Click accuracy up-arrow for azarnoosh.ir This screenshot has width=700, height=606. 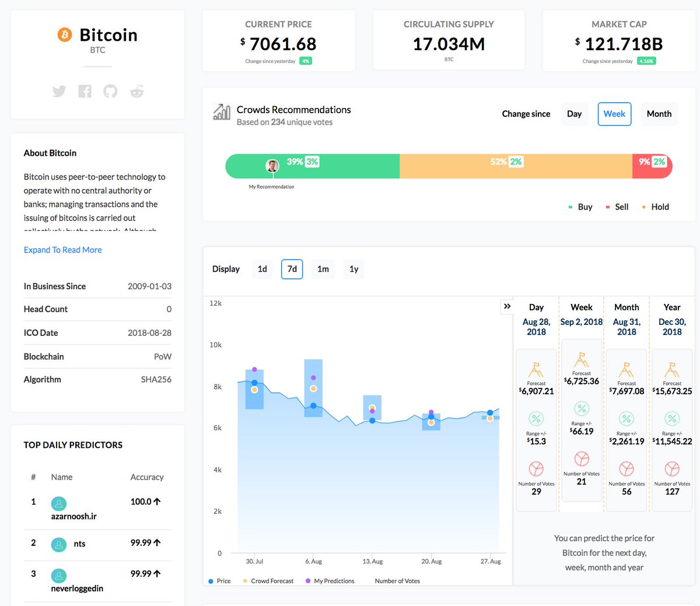157,502
